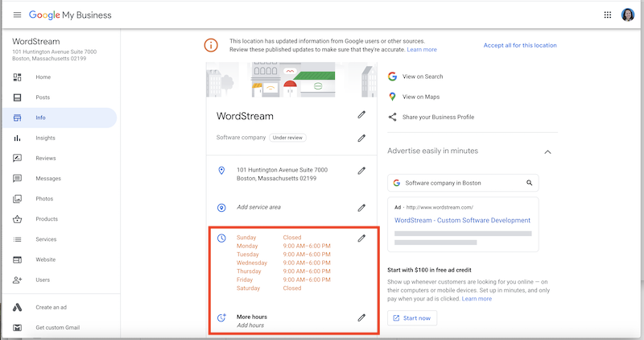644x340 pixels.
Task: Click the Website icon in sidebar
Action: click(17, 259)
